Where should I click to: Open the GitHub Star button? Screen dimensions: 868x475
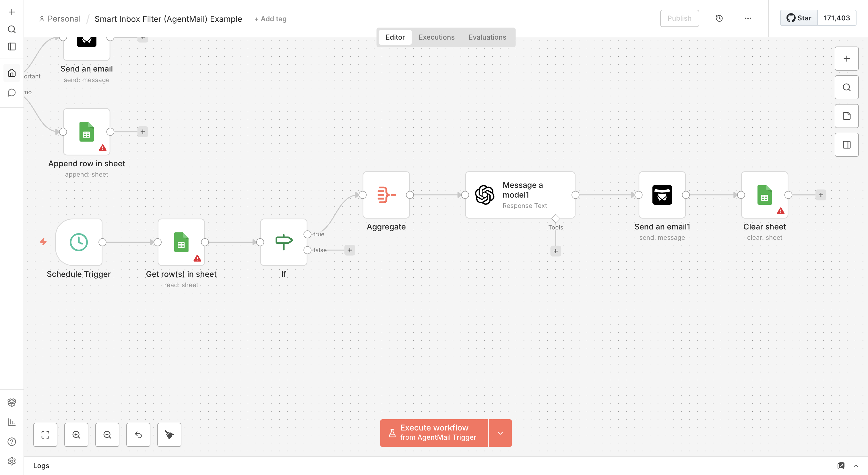[x=799, y=18]
